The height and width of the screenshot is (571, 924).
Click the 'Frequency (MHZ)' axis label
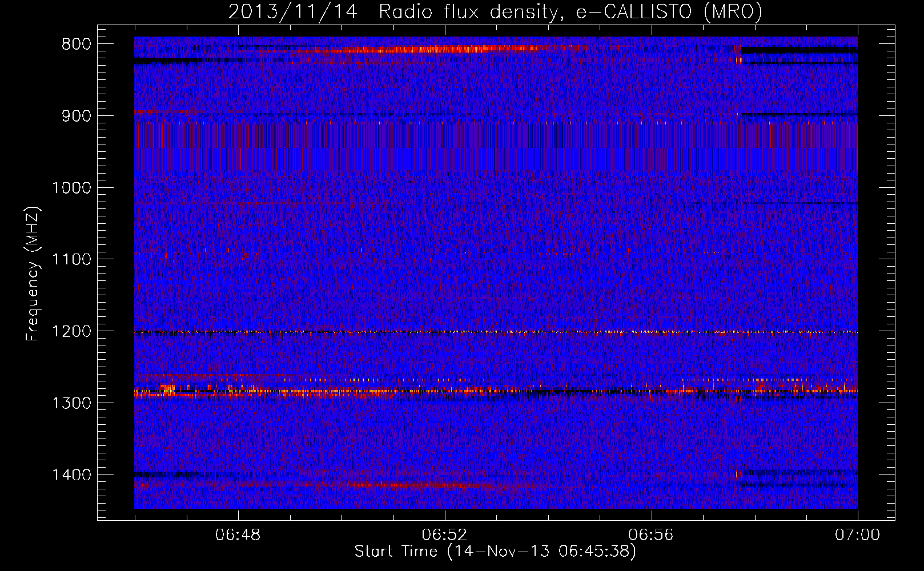click(33, 274)
